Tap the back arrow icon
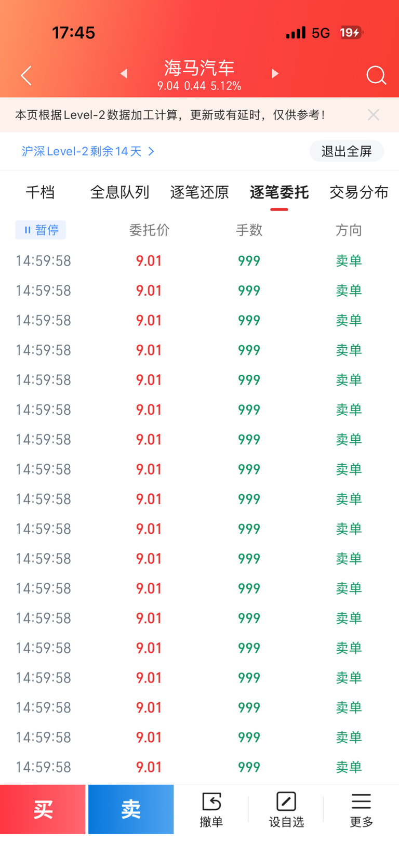Screen dimensions: 399x868 click(x=26, y=75)
